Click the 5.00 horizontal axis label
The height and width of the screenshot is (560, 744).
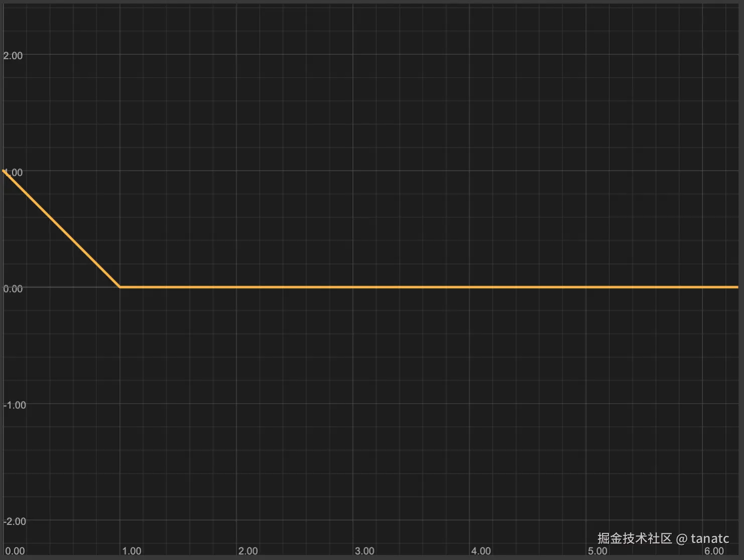pos(597,551)
